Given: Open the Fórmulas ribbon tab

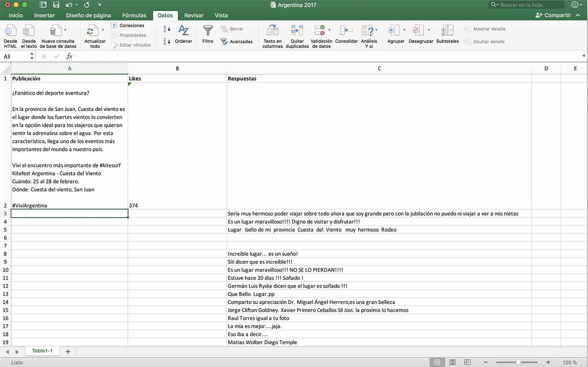Looking at the screenshot, I should click(134, 15).
